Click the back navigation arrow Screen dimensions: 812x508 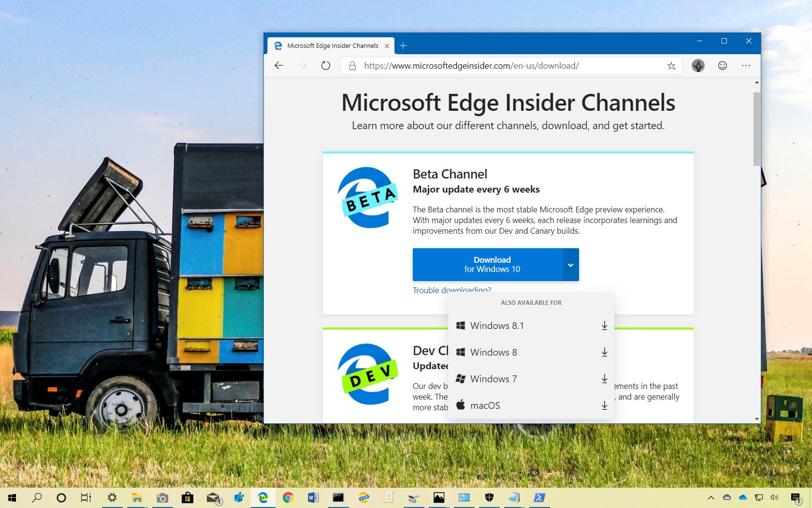278,66
